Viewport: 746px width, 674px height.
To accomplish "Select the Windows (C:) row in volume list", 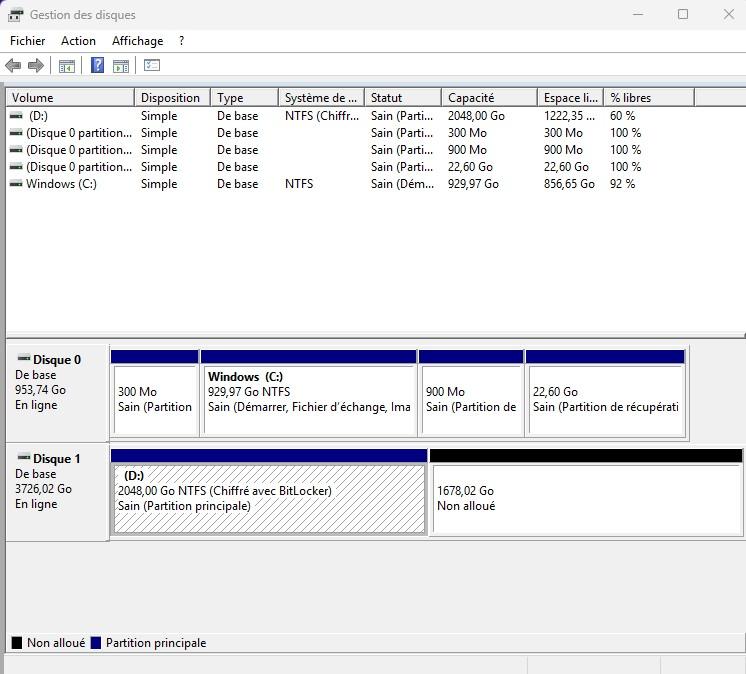I will (x=60, y=184).
